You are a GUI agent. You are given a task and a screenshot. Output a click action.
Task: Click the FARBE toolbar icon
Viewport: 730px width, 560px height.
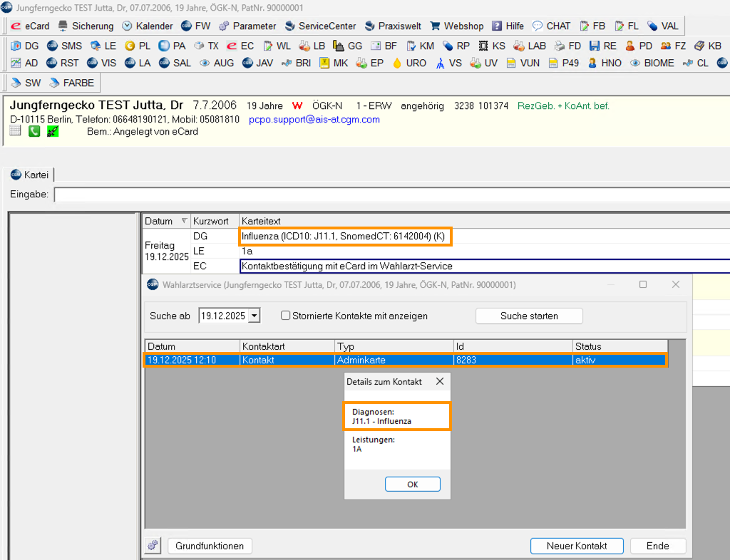point(54,83)
